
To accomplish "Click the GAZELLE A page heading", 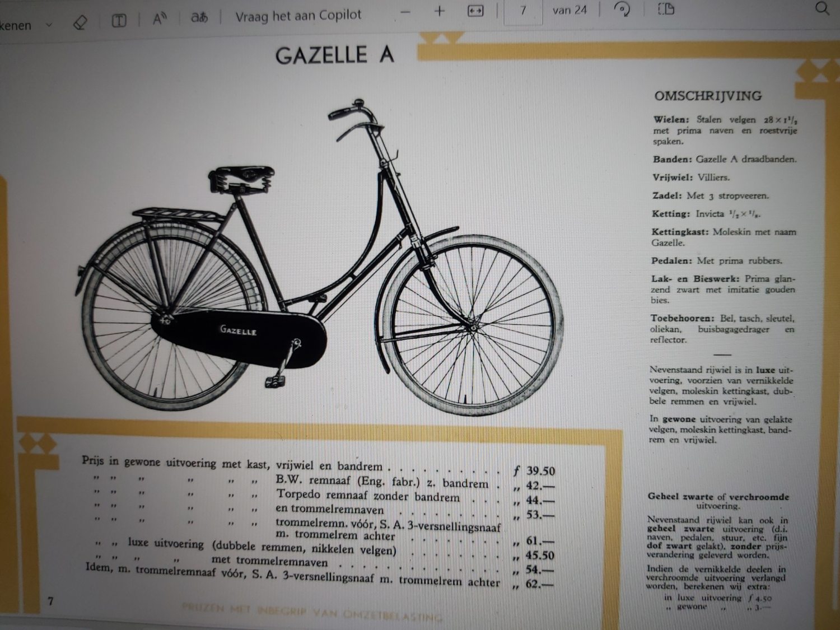I will coord(334,55).
